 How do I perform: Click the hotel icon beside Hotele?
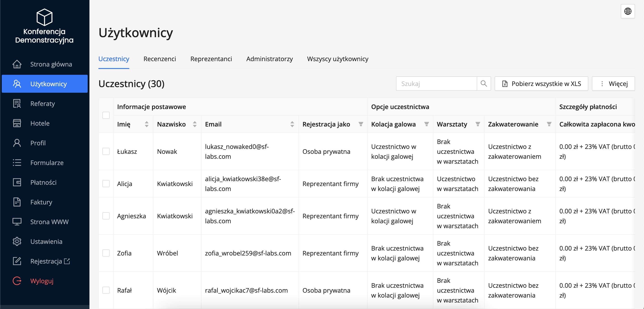coord(17,123)
